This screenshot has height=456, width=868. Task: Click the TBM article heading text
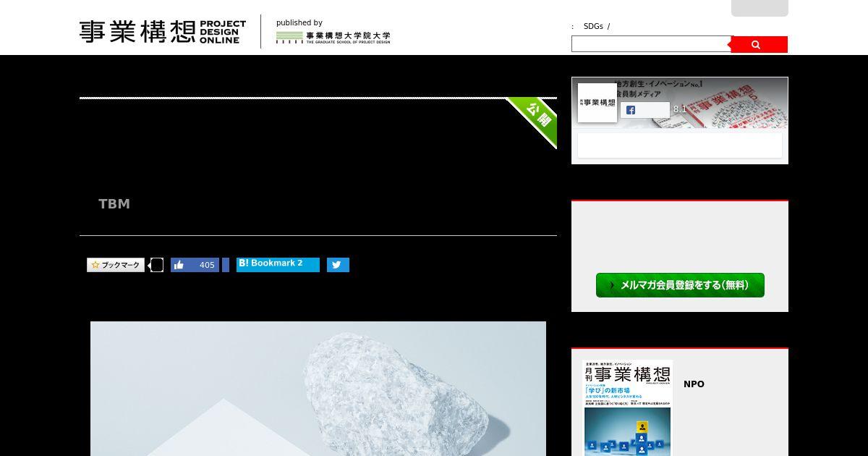pyautogui.click(x=114, y=204)
